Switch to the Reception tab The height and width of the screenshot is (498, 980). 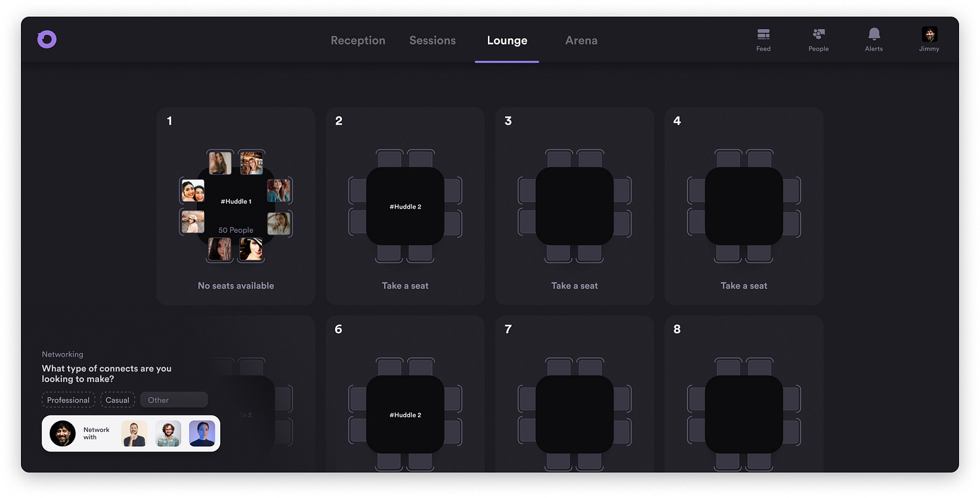[x=358, y=40]
